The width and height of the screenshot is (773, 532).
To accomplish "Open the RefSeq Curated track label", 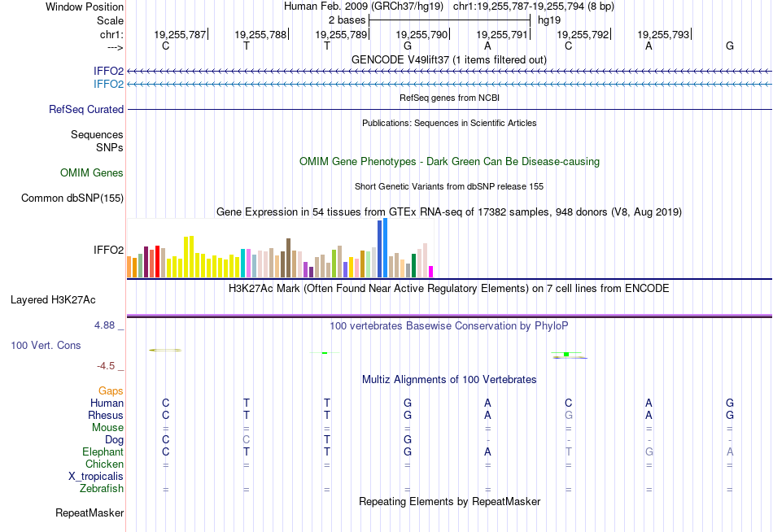I will coord(86,110).
